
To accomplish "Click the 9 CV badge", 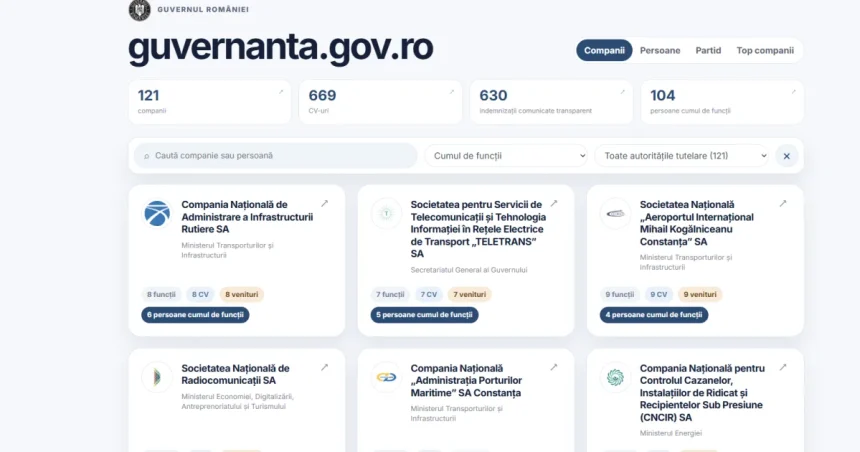I will (x=659, y=295).
